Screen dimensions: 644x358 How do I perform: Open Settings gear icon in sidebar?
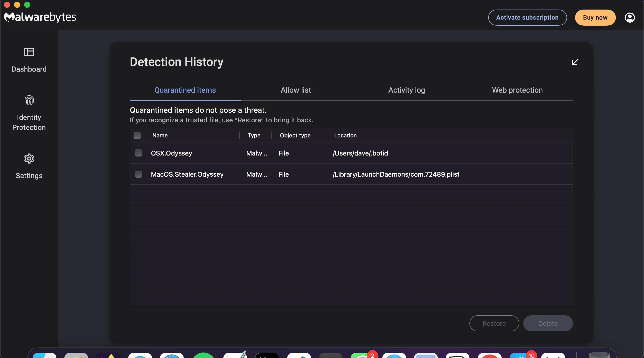tap(29, 159)
